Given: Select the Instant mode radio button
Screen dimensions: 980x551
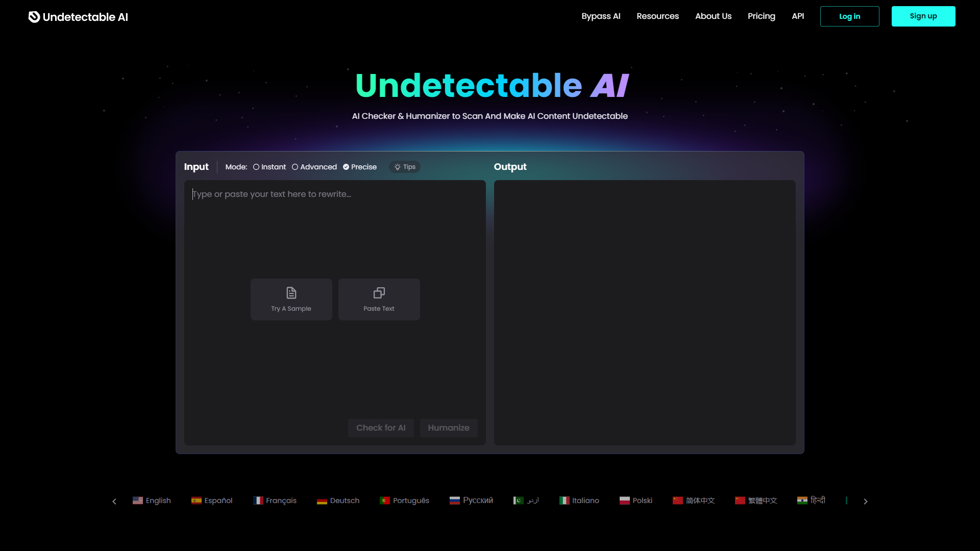Looking at the screenshot, I should (x=256, y=166).
